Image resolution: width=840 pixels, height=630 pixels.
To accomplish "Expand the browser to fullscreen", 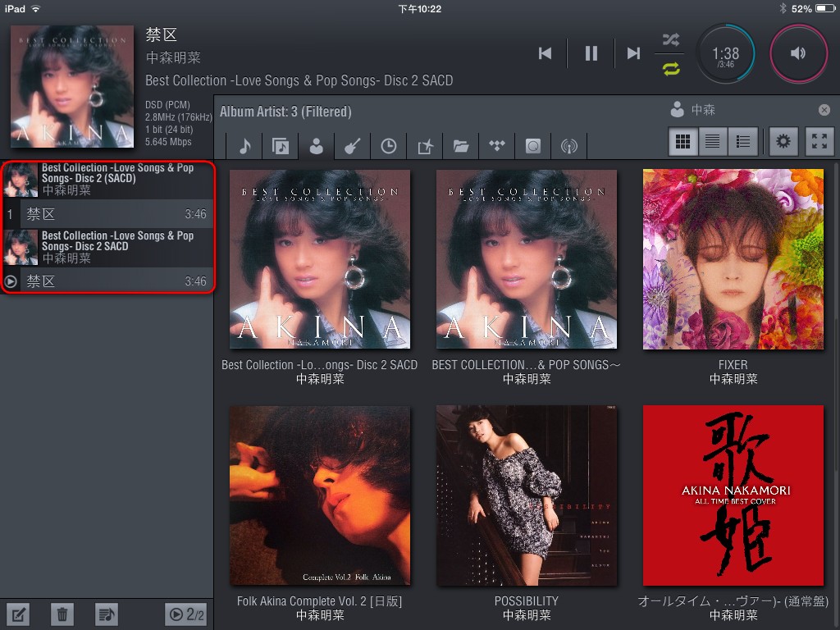I will coord(819,142).
